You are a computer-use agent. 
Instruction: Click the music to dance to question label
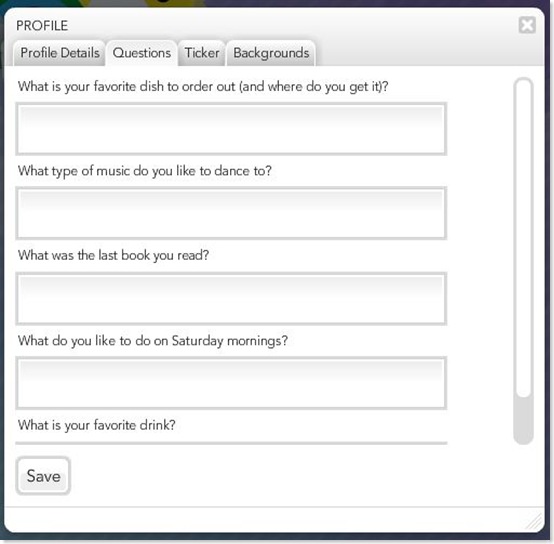pos(145,171)
